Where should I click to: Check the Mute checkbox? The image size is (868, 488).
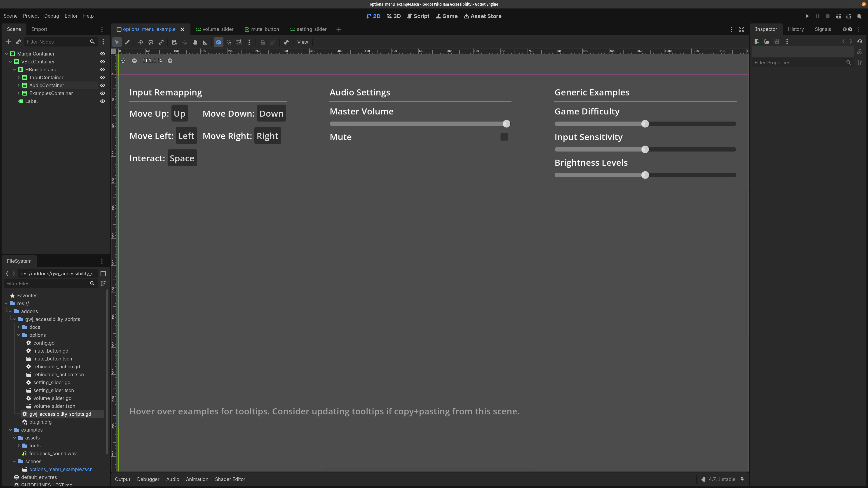tap(504, 137)
